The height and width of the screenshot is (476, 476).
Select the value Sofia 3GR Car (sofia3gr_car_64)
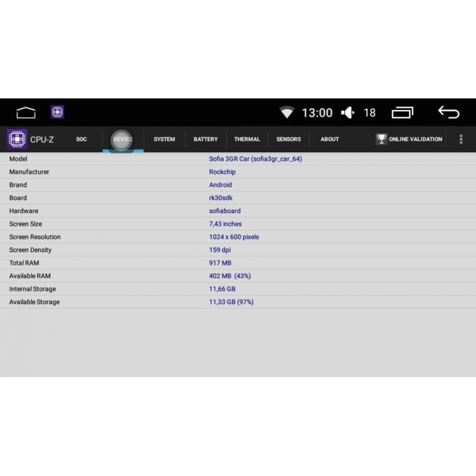(255, 159)
